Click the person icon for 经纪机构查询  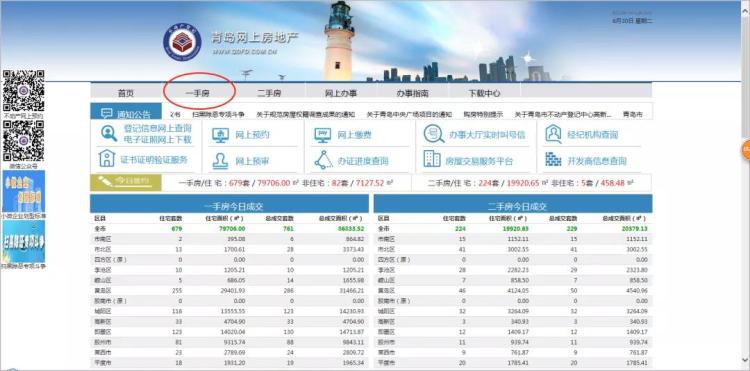click(553, 134)
